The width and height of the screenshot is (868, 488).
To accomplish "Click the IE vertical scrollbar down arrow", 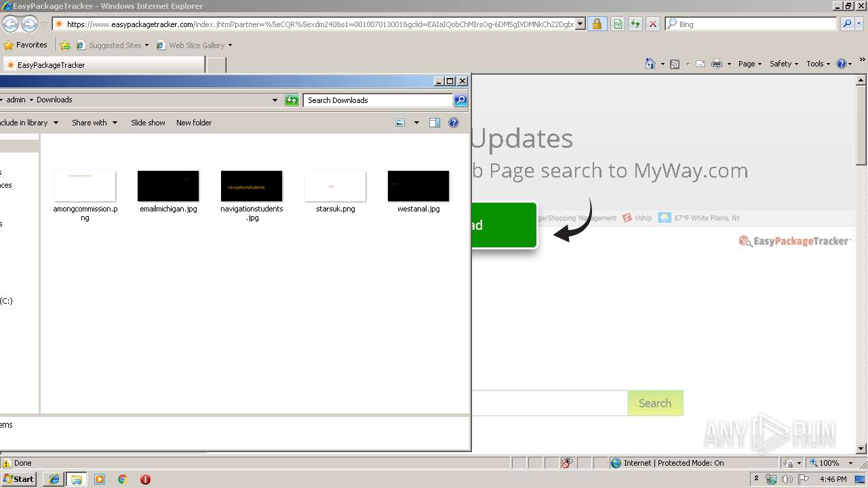I will pyautogui.click(x=861, y=448).
